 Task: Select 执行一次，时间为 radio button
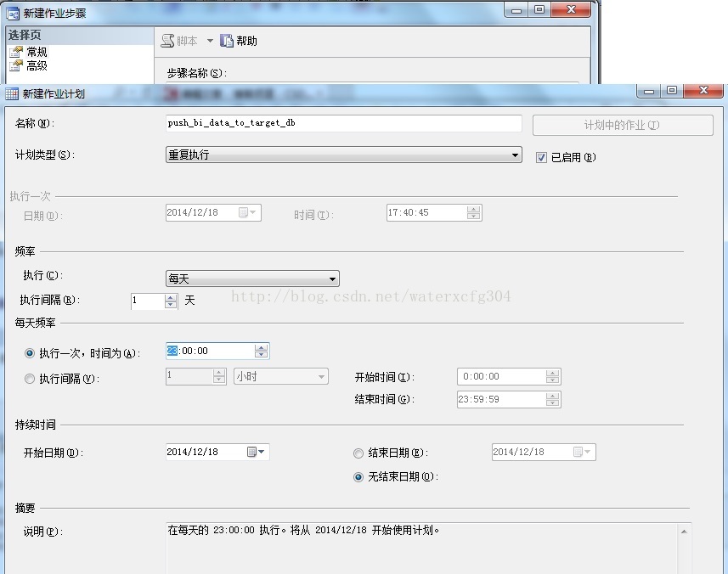[30, 353]
